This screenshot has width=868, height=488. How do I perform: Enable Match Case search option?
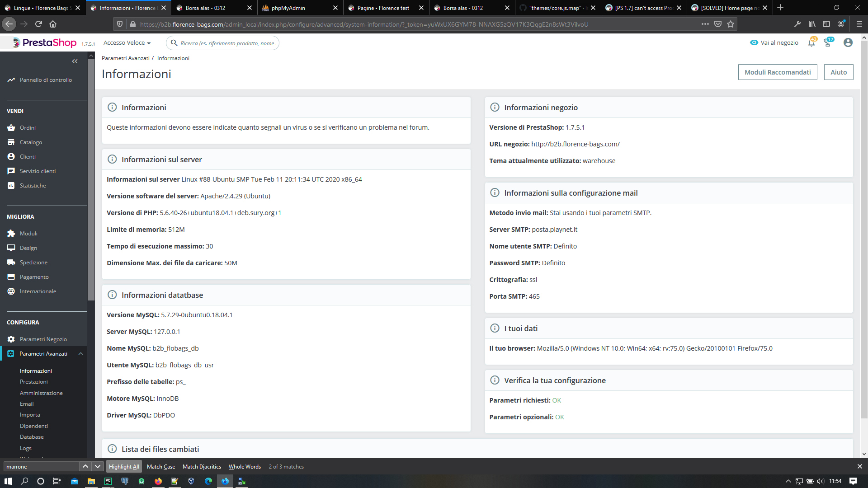[x=160, y=467]
